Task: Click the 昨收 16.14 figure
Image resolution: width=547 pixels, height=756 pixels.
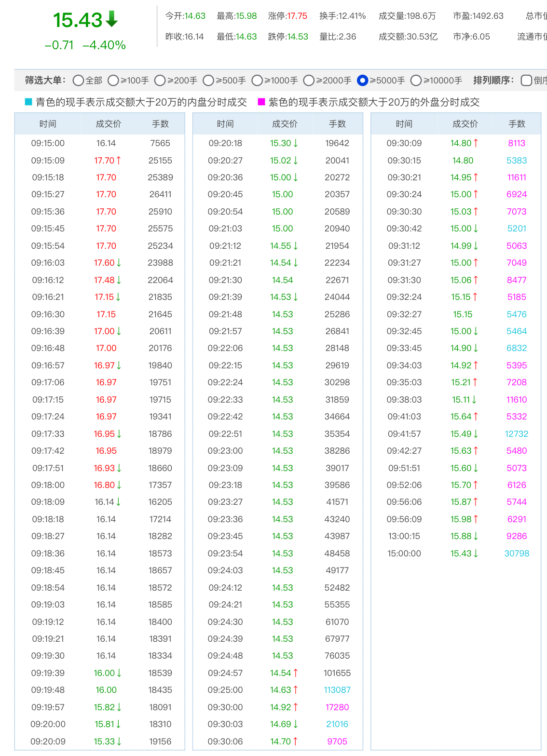Action: (194, 37)
